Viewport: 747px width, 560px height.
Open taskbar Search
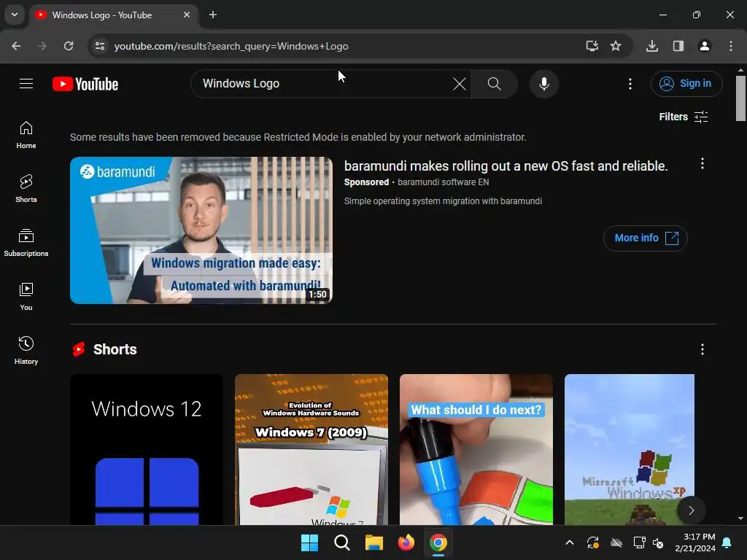[x=341, y=542]
